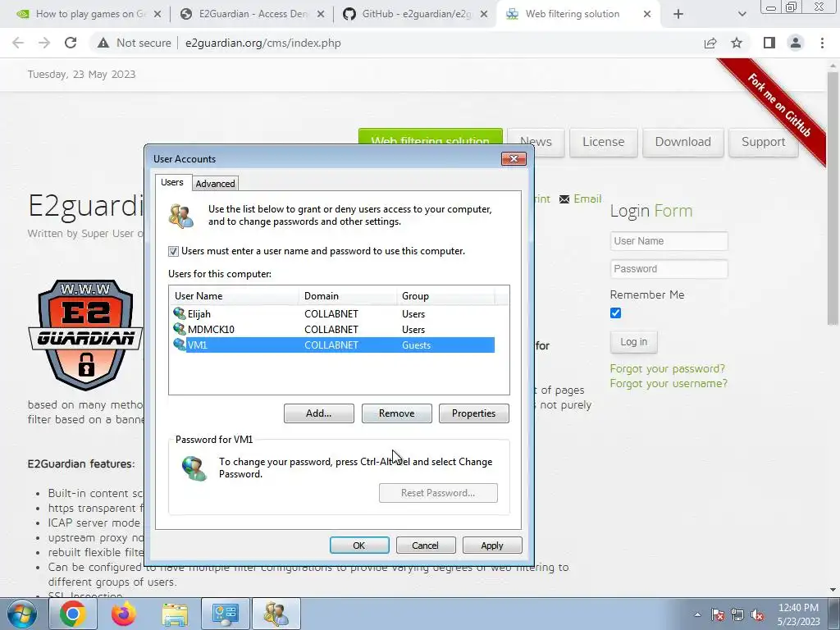
Task: Click the address bar URL
Action: point(263,43)
